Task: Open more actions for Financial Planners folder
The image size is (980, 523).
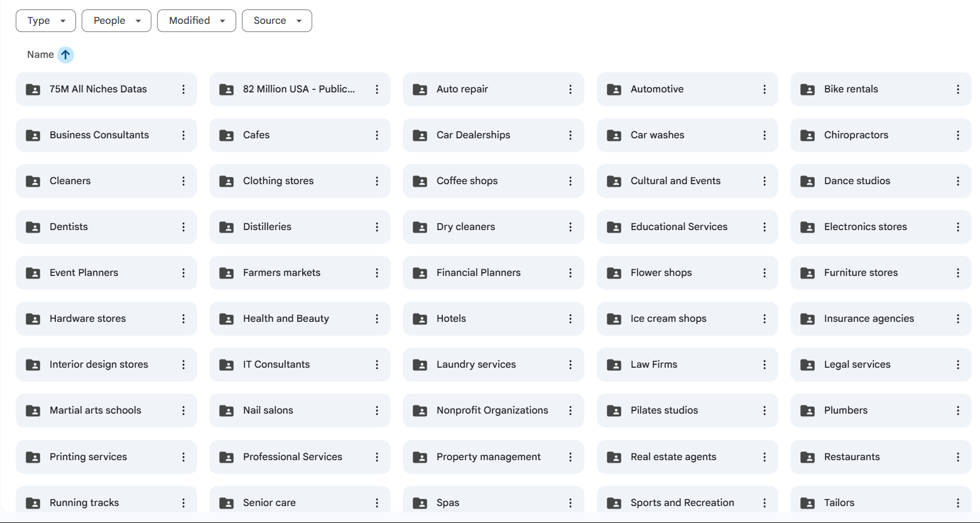Action: click(570, 273)
